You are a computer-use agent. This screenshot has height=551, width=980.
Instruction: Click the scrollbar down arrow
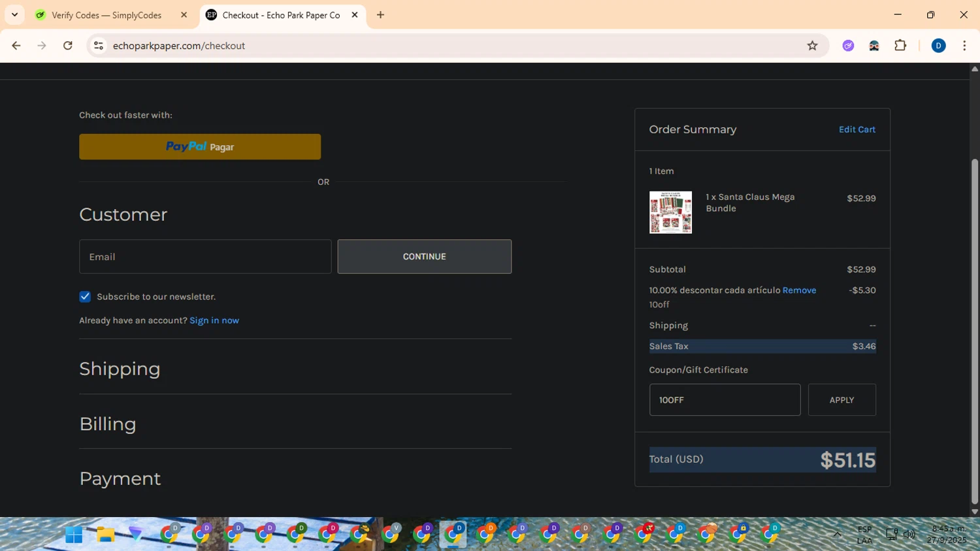click(975, 512)
